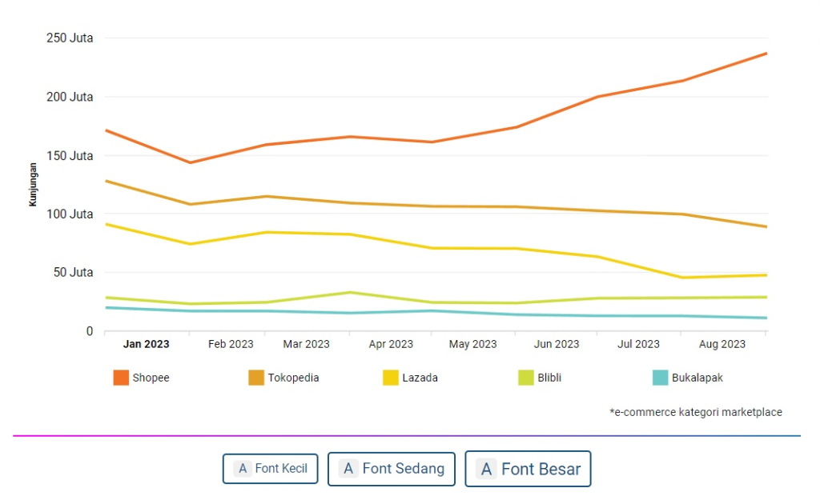Select the Jan 2023 axis label
The height and width of the screenshot is (504, 820).
[x=146, y=344]
